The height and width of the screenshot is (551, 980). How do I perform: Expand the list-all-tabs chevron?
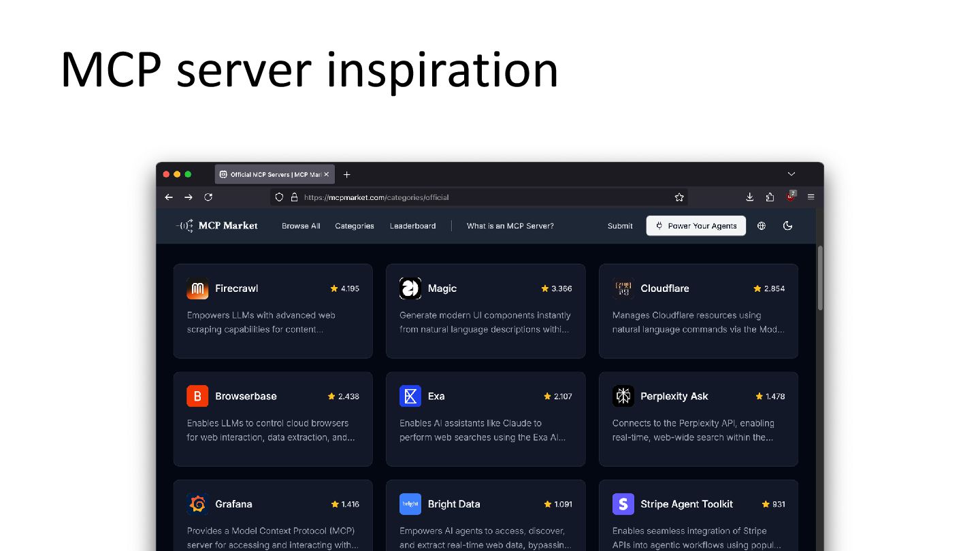click(791, 174)
